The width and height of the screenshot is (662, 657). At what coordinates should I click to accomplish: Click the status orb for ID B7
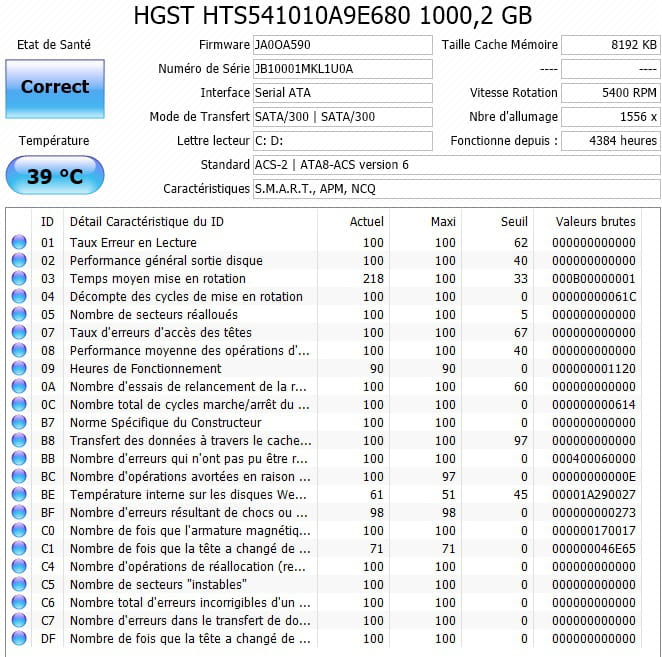pos(19,422)
